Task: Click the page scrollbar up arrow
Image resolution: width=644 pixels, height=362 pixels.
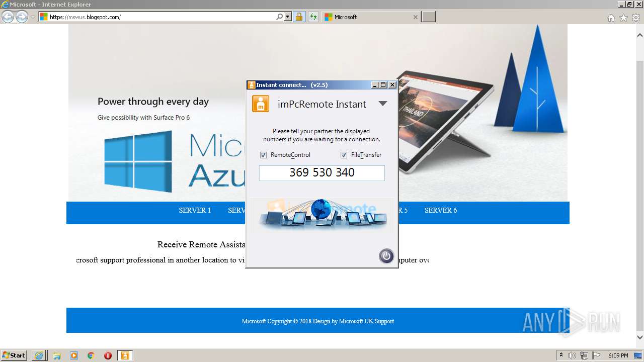Action: (x=640, y=35)
